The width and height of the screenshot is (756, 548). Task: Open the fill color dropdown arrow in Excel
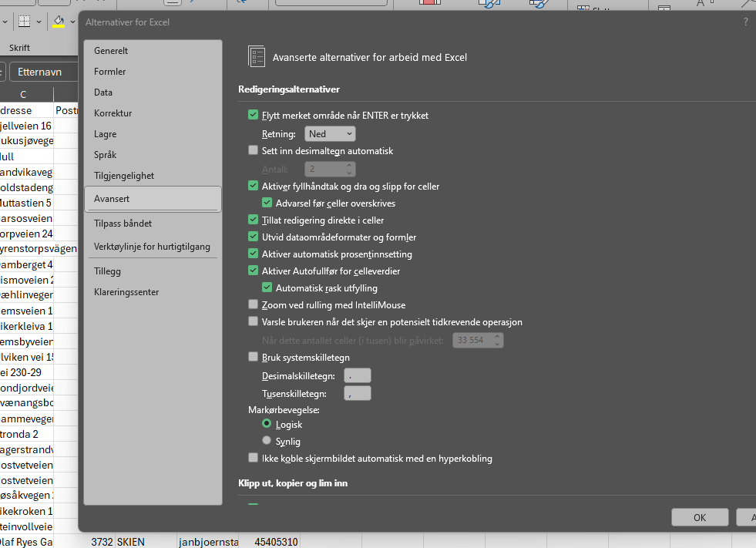(72, 22)
